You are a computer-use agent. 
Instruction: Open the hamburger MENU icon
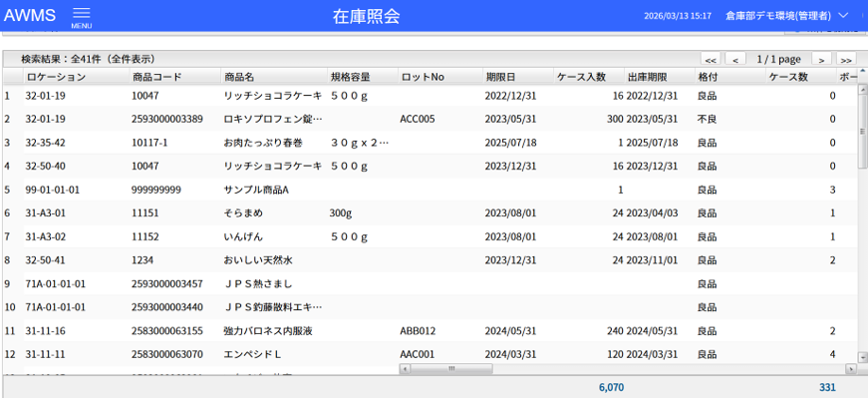coord(82,18)
